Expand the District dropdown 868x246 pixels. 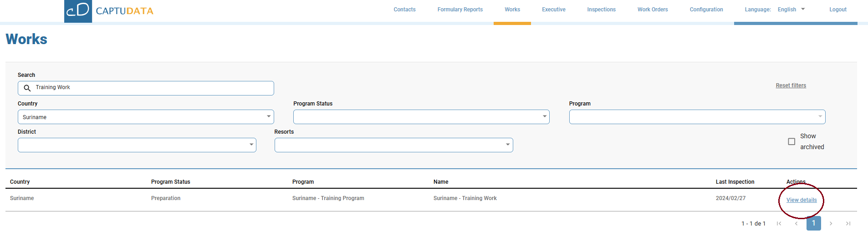pyautogui.click(x=137, y=145)
